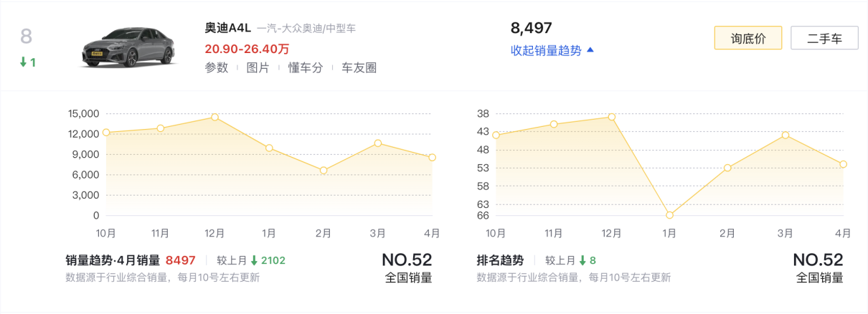
Task: Click the green down arrow beside 2102
Action: 254,260
